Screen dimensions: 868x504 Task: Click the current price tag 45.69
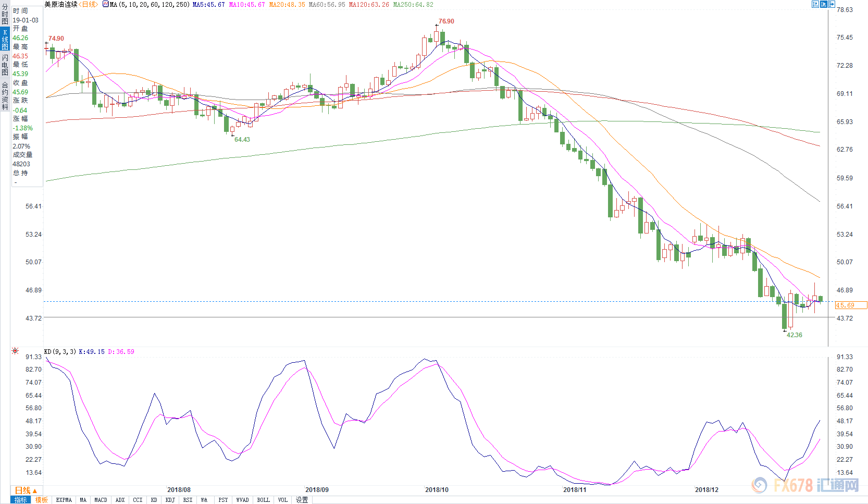pos(851,305)
